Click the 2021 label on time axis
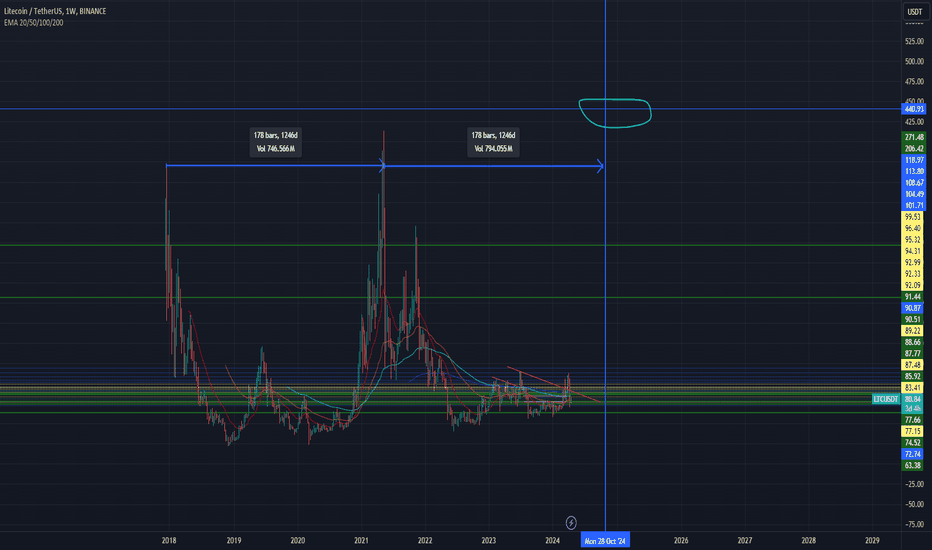 point(361,540)
